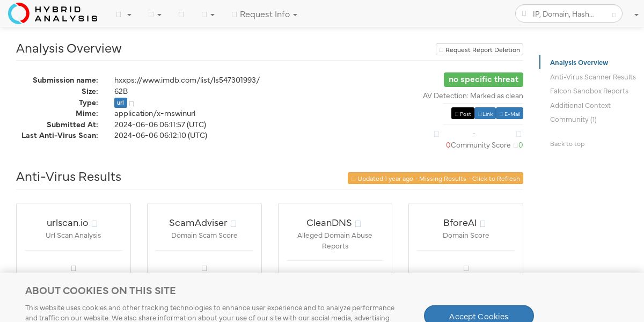This screenshot has width=644, height=322.
Task: Click the ScamAdviser card title
Action: pyautogui.click(x=198, y=223)
